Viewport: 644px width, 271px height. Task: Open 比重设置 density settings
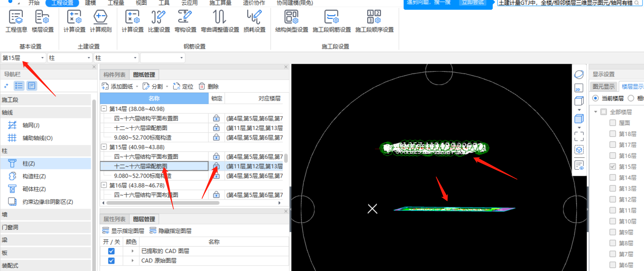tap(159, 21)
